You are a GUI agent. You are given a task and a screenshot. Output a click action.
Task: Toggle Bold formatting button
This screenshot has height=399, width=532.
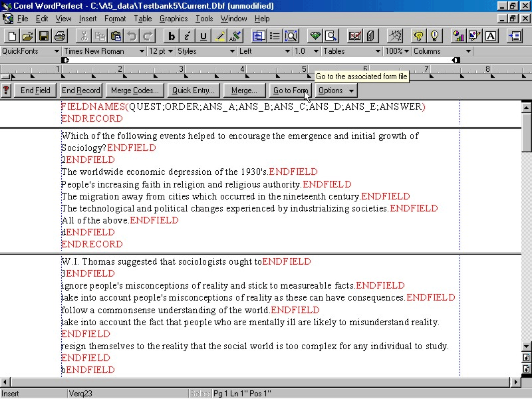(172, 36)
